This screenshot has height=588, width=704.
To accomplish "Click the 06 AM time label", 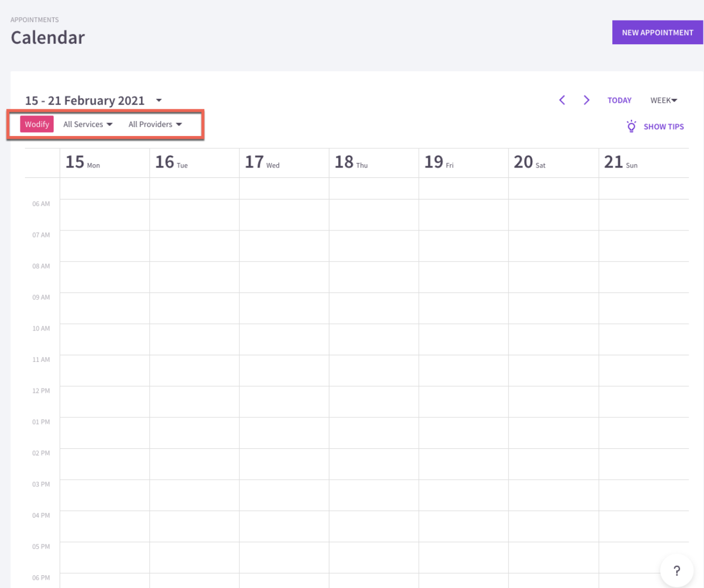I will [x=41, y=204].
